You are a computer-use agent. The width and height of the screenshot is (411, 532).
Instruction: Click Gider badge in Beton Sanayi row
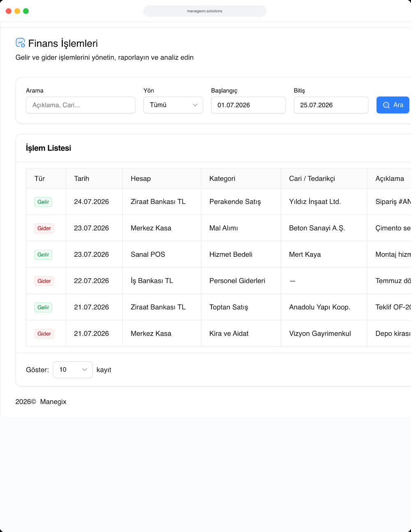(44, 228)
